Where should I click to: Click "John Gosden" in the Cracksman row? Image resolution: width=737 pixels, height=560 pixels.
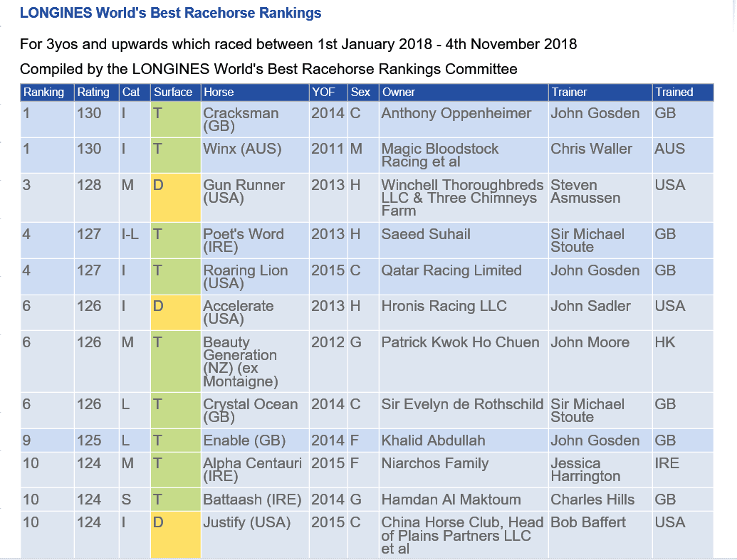click(x=595, y=113)
